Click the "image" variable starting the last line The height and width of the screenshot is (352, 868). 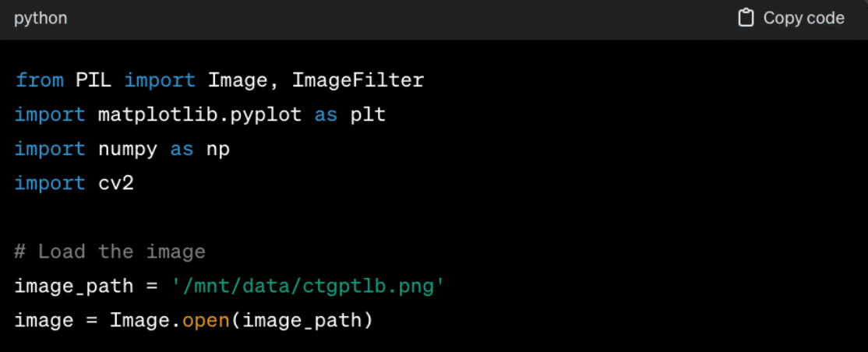(44, 320)
